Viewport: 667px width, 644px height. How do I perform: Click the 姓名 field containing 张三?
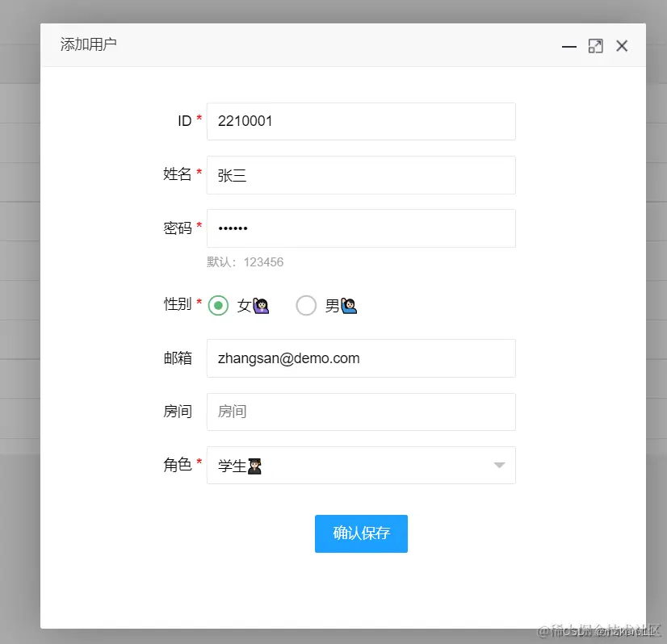(361, 175)
